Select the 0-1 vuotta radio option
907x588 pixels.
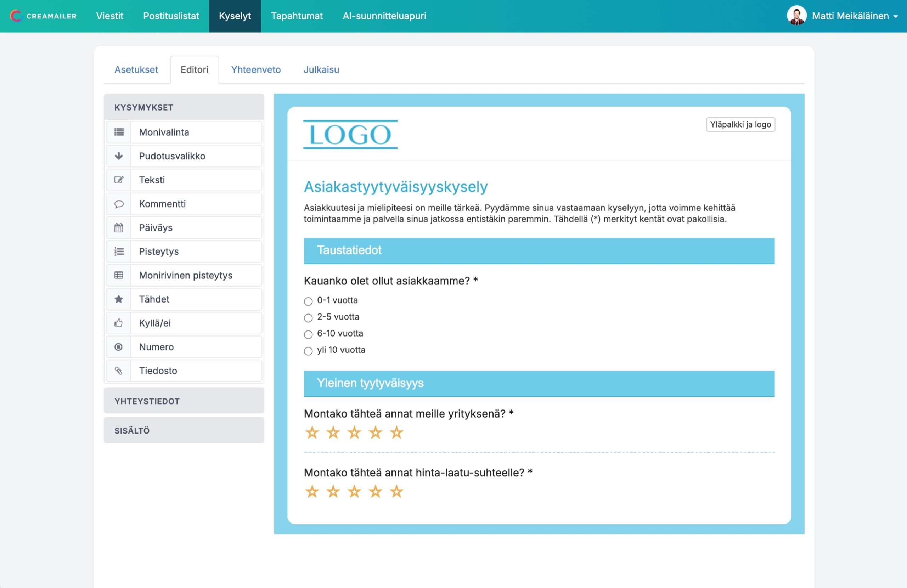tap(308, 301)
